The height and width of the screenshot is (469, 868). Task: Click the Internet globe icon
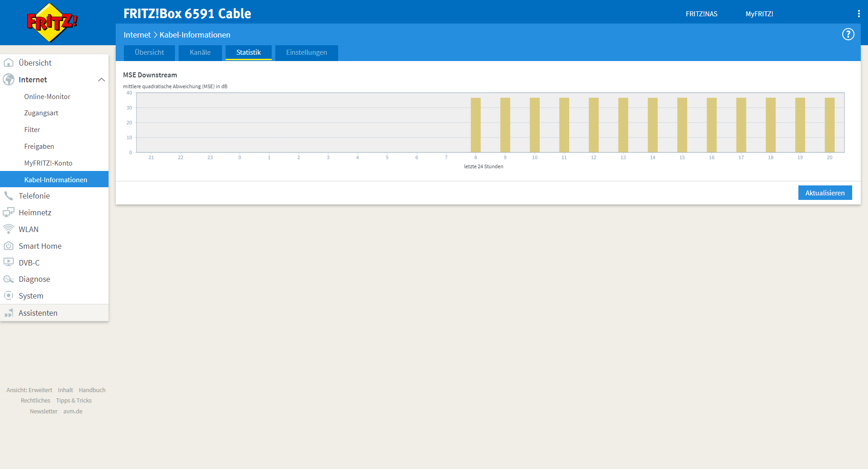[9, 80]
